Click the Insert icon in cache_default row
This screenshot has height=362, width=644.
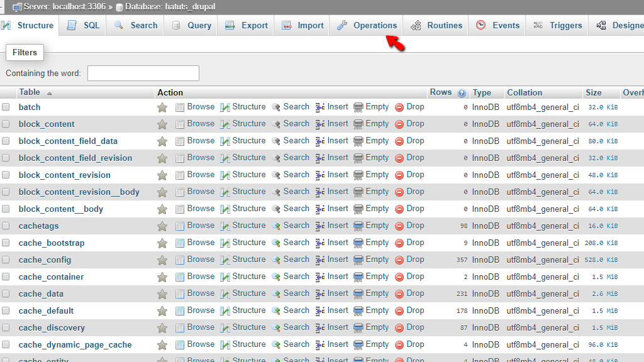pyautogui.click(x=320, y=311)
